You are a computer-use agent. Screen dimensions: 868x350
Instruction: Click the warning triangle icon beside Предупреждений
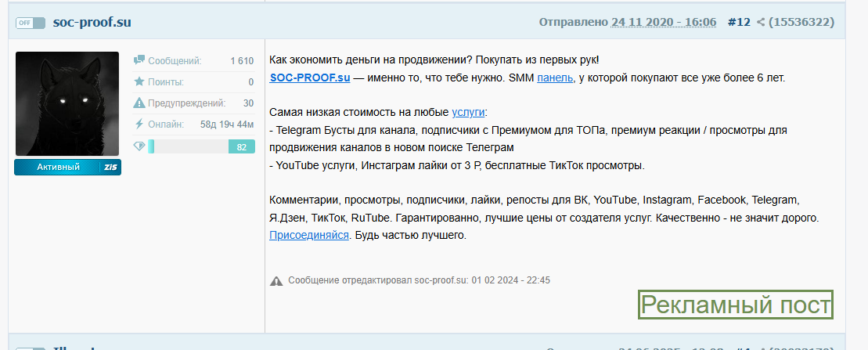pos(139,103)
